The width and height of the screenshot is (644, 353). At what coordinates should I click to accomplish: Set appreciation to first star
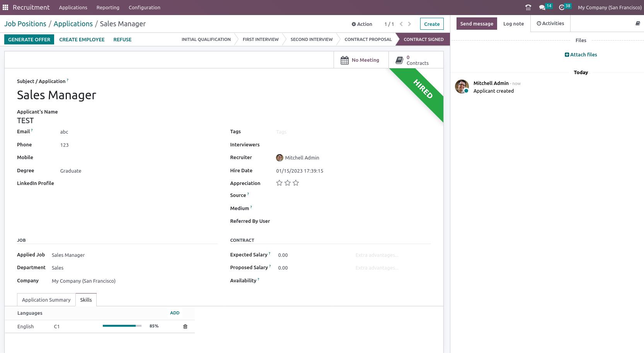point(279,183)
